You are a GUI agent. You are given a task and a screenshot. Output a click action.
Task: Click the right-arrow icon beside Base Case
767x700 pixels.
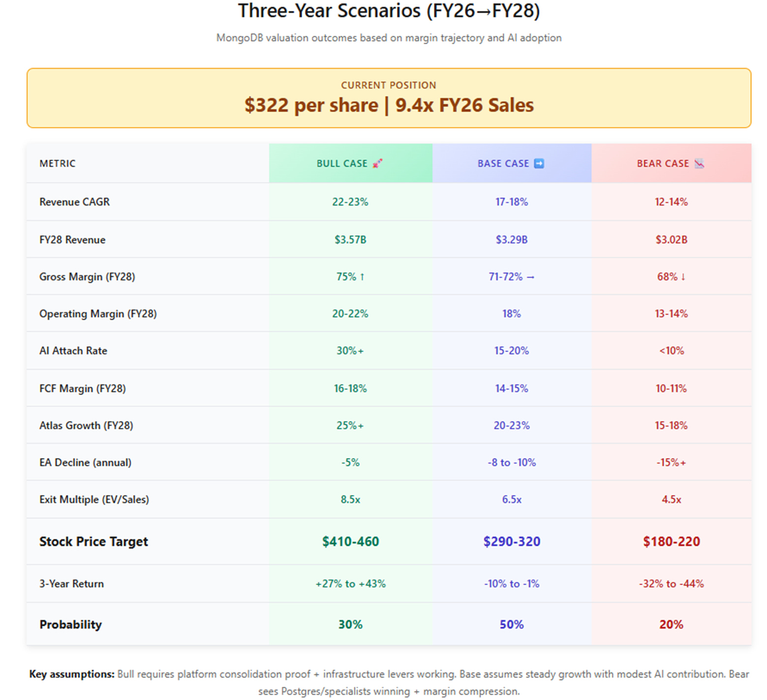pyautogui.click(x=539, y=163)
